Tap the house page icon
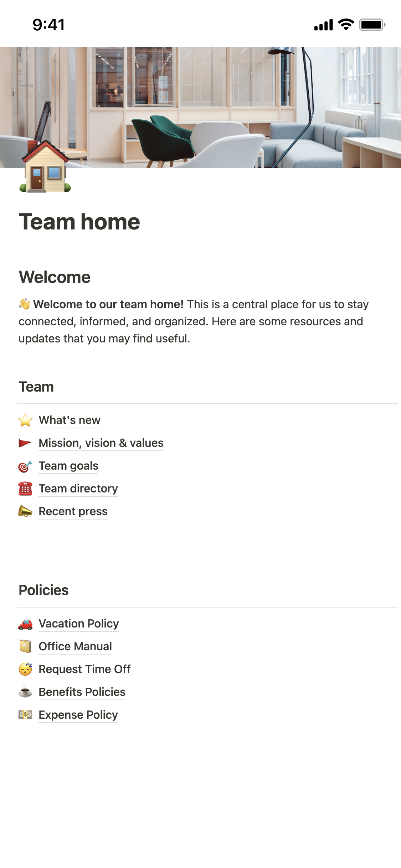The height and width of the screenshot is (868, 401). click(45, 167)
